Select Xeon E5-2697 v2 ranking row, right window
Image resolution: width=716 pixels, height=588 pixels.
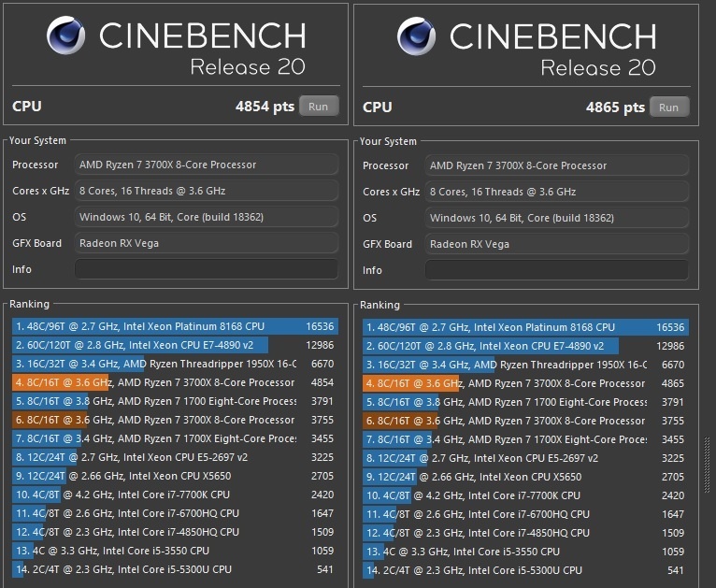pos(525,458)
